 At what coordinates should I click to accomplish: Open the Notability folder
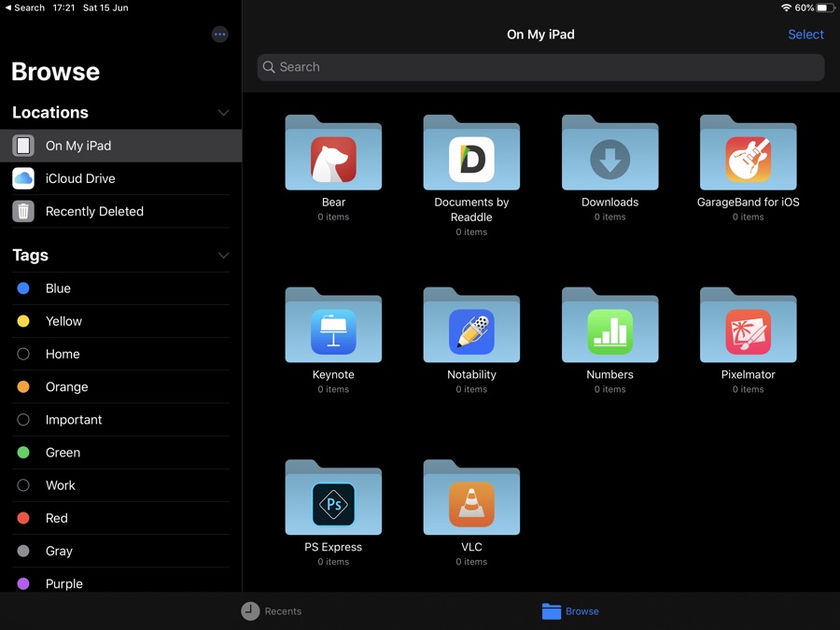click(x=471, y=325)
